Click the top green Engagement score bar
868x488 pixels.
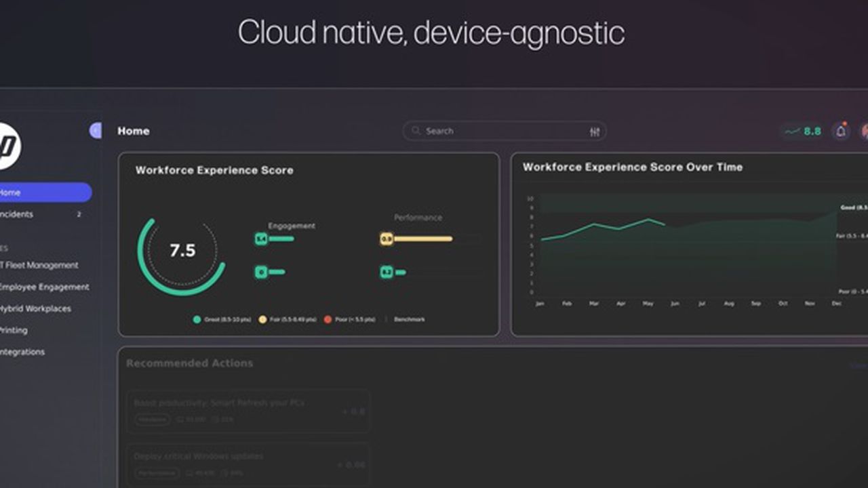pyautogui.click(x=275, y=239)
